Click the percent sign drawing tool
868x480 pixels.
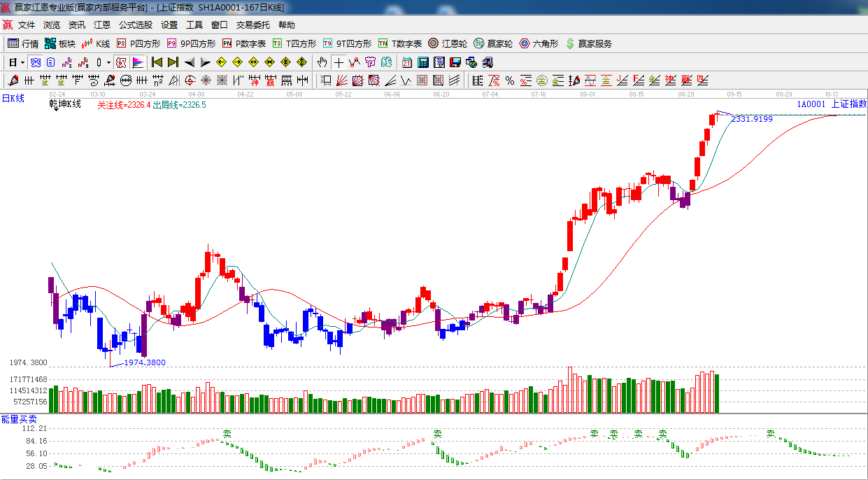510,80
